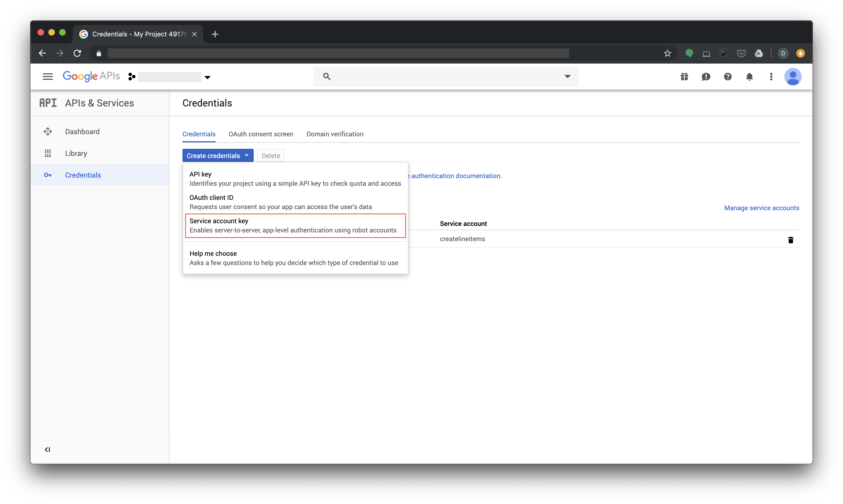Switch to Domain verification tab

[335, 134]
